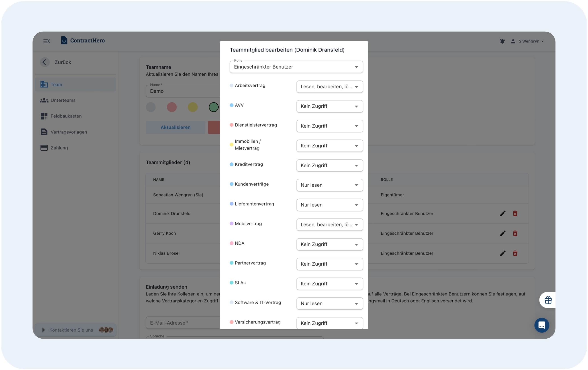Change the NDA access level dropdown
The image size is (588, 370).
(329, 244)
